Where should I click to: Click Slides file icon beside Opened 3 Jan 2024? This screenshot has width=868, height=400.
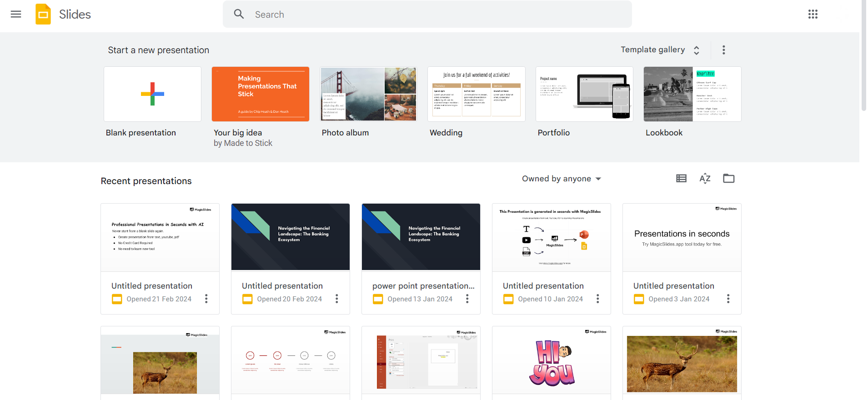pos(639,299)
